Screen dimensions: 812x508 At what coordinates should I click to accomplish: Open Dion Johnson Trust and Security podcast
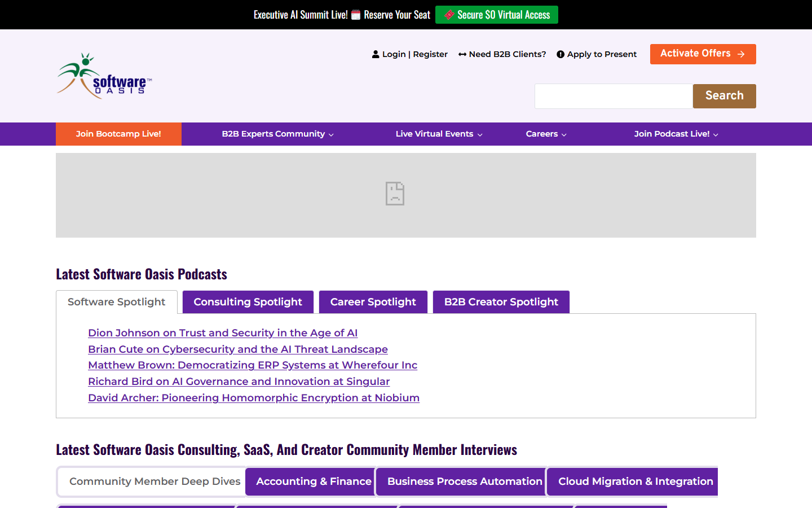[x=223, y=333]
